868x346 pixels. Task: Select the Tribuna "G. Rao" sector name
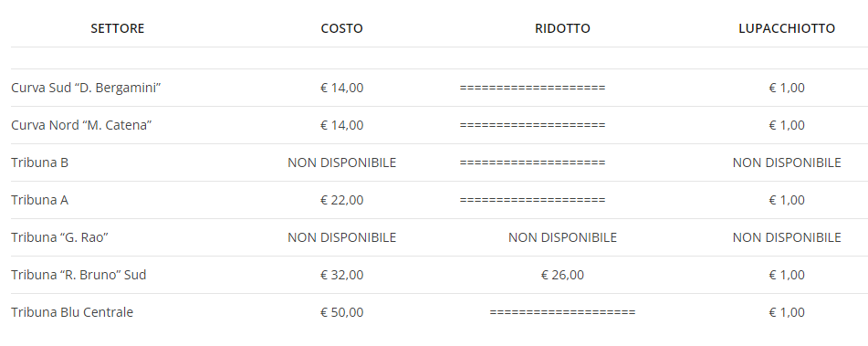click(59, 237)
